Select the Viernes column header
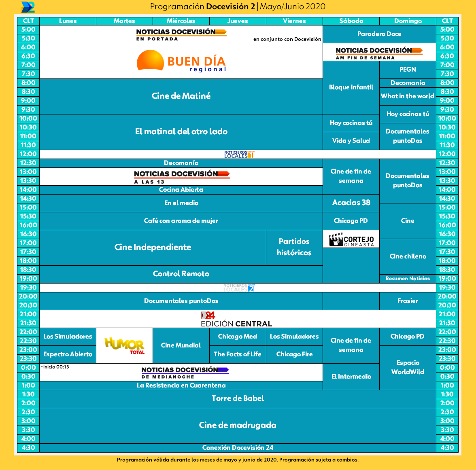Screen dimensions: 476x470 click(x=295, y=21)
